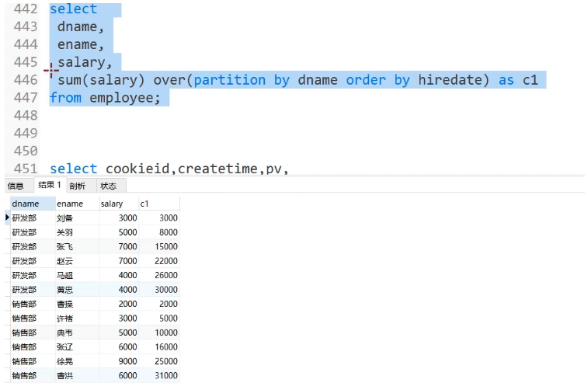The image size is (588, 390).
Task: Select the cell containing 刘备
Action: point(77,218)
